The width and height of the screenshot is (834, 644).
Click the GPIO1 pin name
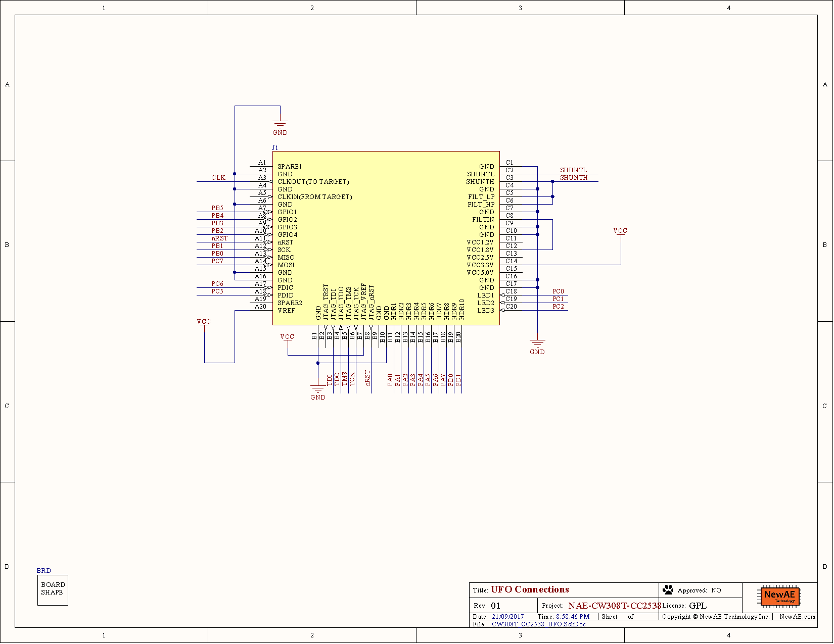(x=287, y=212)
